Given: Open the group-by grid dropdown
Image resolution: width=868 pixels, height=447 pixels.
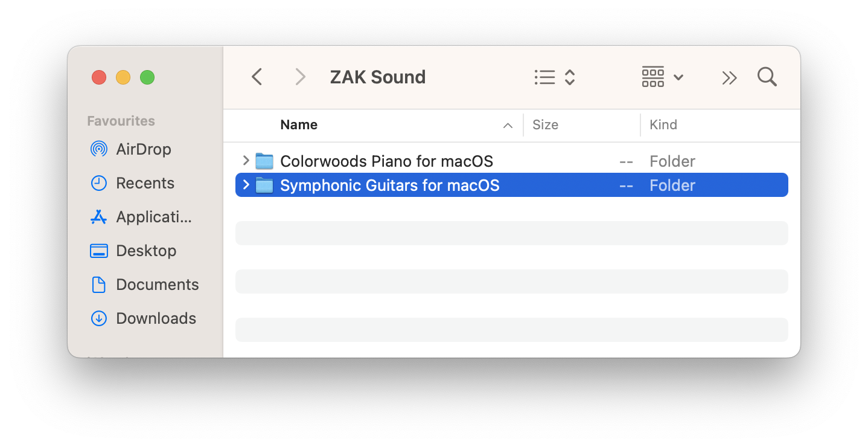Looking at the screenshot, I should pos(662,77).
